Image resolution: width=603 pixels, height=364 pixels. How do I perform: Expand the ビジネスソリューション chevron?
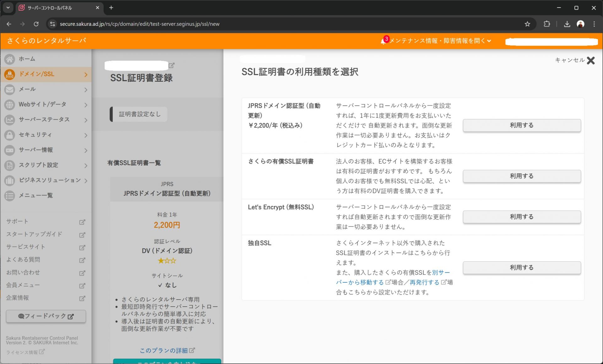(86, 181)
